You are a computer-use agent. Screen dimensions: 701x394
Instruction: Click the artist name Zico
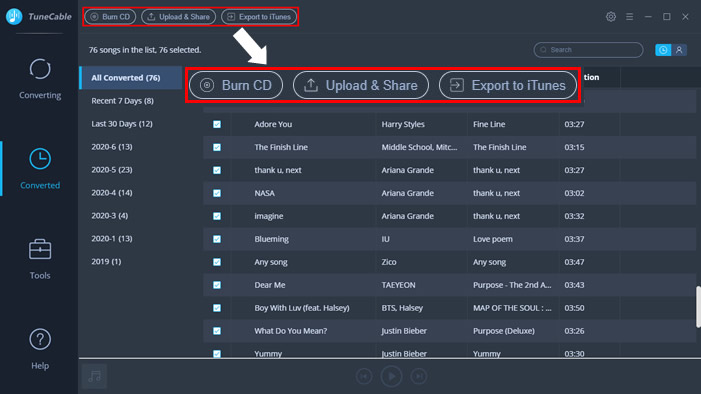[389, 262]
